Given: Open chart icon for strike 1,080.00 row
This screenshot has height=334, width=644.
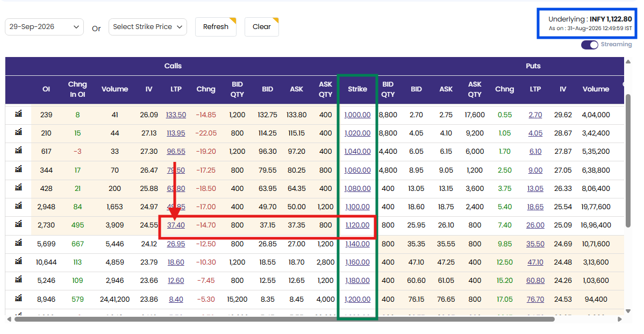Looking at the screenshot, I should (18, 187).
